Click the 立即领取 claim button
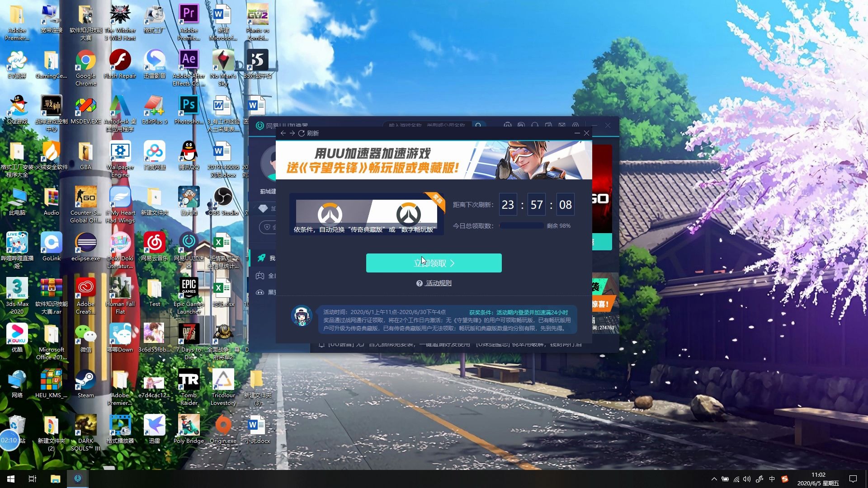Viewport: 868px width, 488px height. (x=434, y=263)
